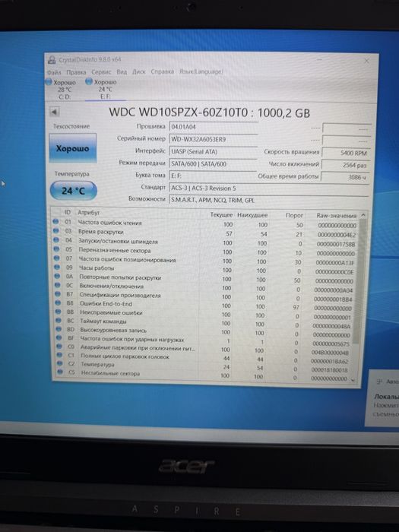Screen dimensions: 399x532
Task: Click status icon of attribute C5
Action: click(x=60, y=372)
